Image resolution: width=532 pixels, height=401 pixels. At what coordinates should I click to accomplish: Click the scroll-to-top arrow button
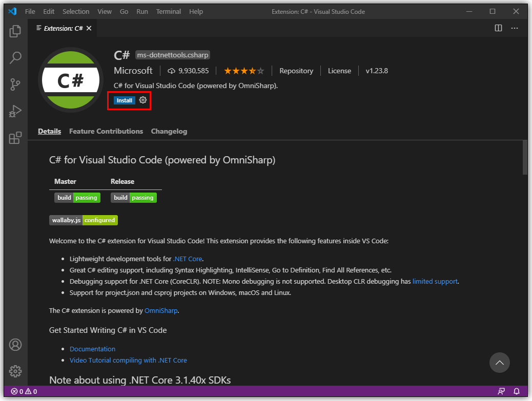pos(499,363)
